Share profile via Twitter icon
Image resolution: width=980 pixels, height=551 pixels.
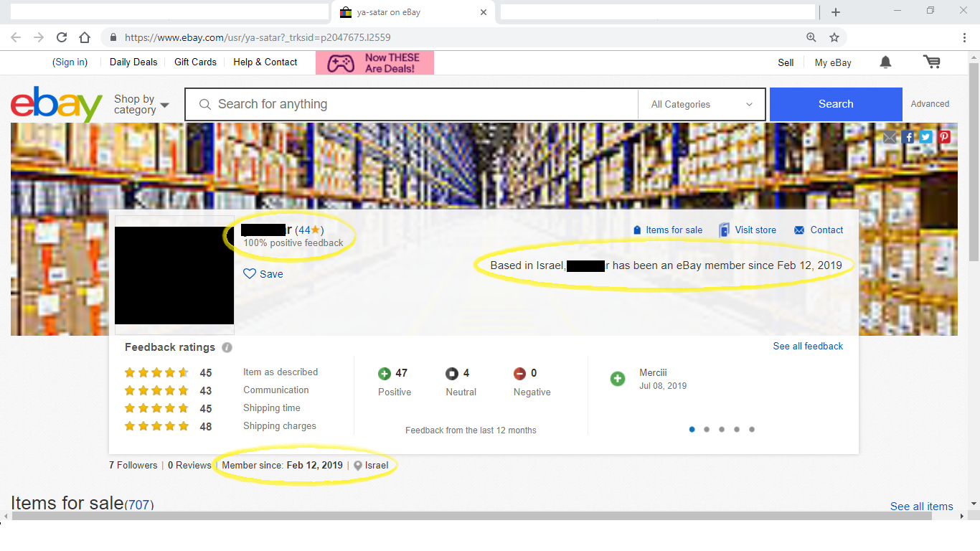click(927, 137)
